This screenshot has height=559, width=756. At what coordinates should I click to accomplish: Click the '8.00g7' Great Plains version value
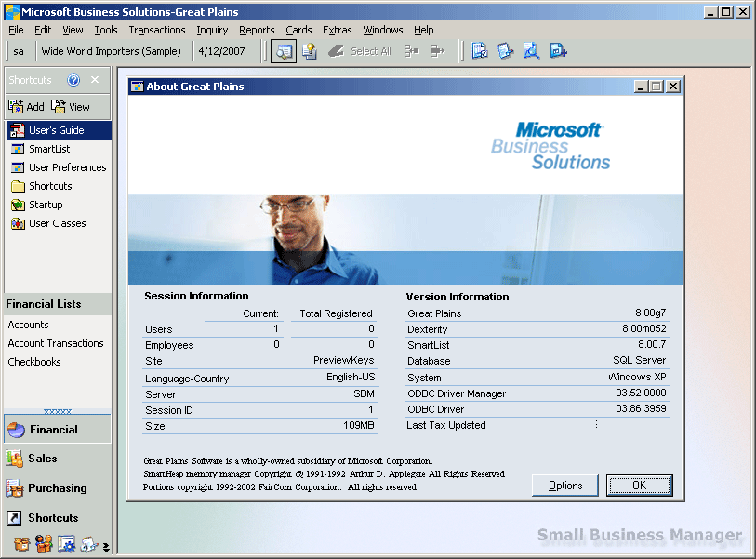tap(650, 313)
